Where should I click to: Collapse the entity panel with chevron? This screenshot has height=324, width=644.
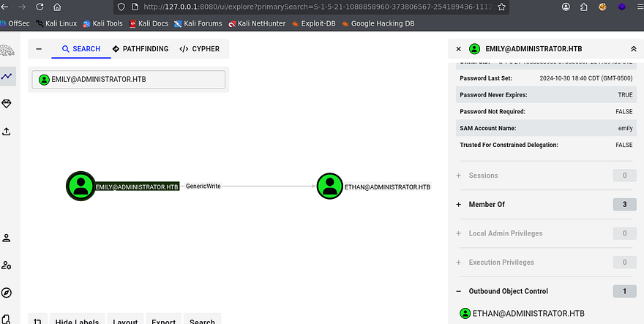[633, 49]
